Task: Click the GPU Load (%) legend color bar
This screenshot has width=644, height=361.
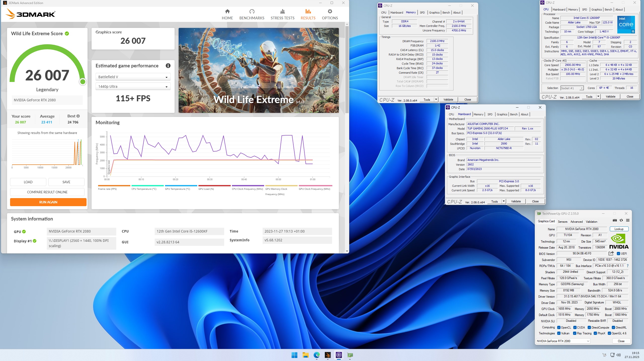Action: pyautogui.click(x=214, y=186)
